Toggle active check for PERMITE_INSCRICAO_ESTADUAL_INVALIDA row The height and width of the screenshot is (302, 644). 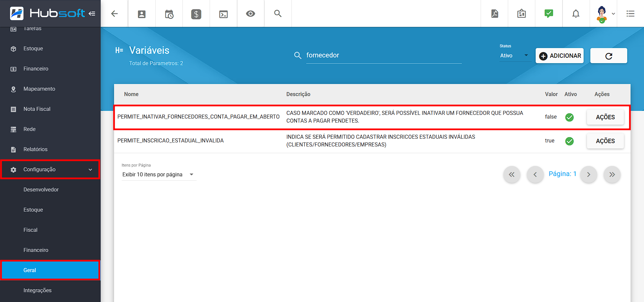point(570,141)
